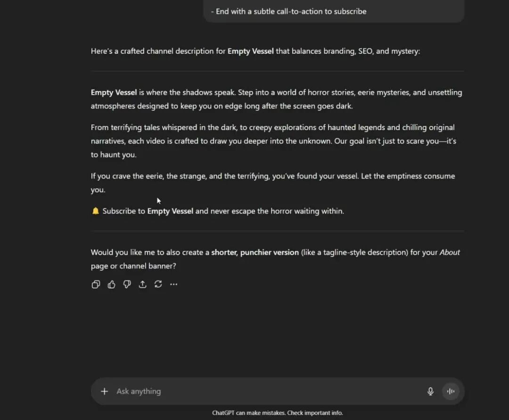Click the italic "About" word
Image resolution: width=509 pixels, height=420 pixels.
coord(450,252)
